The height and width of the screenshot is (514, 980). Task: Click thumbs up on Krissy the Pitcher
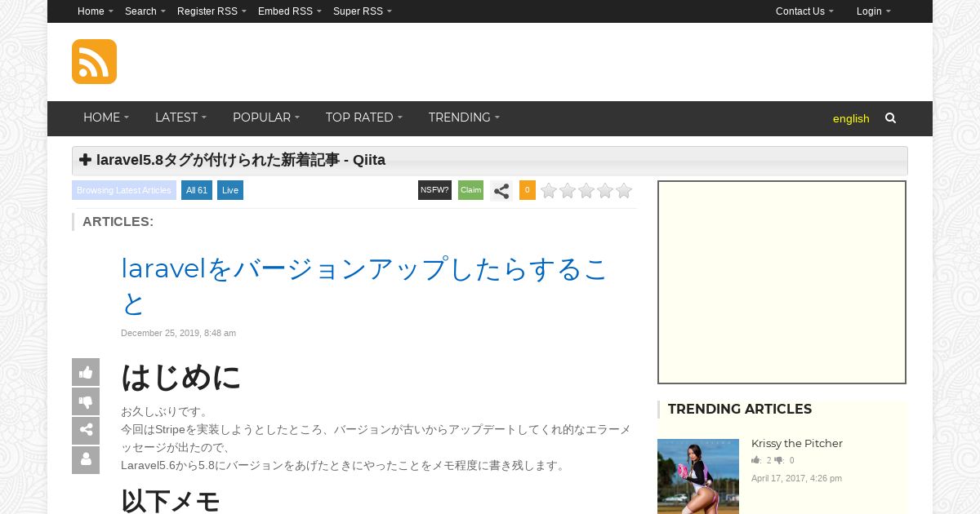[756, 460]
